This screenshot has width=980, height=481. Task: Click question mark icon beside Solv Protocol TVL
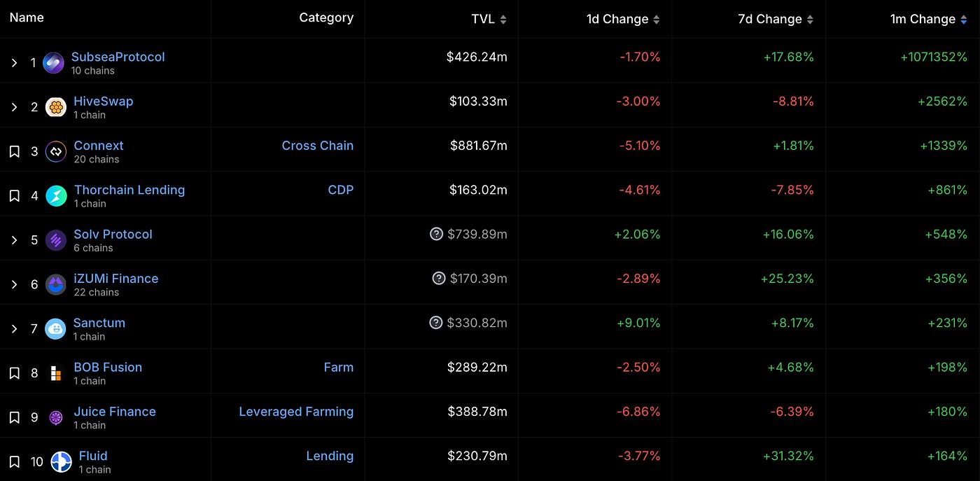click(x=436, y=234)
